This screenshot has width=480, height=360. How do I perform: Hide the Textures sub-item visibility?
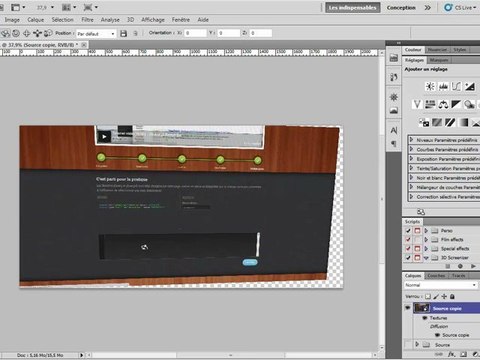[x=425, y=318]
